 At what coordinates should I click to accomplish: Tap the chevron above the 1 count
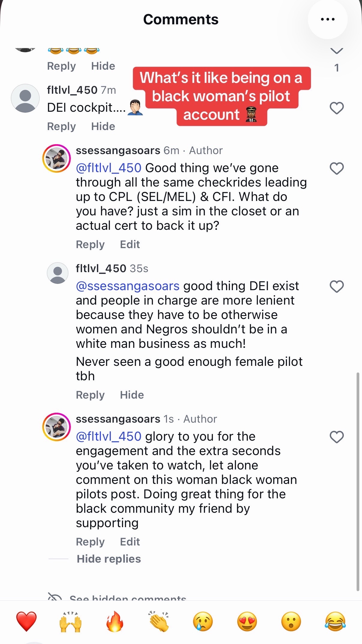(336, 50)
